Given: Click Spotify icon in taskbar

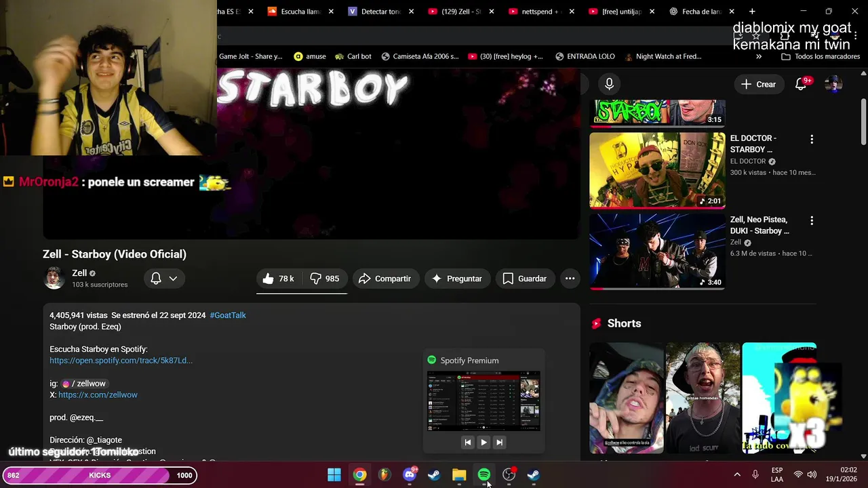Looking at the screenshot, I should [x=484, y=474].
